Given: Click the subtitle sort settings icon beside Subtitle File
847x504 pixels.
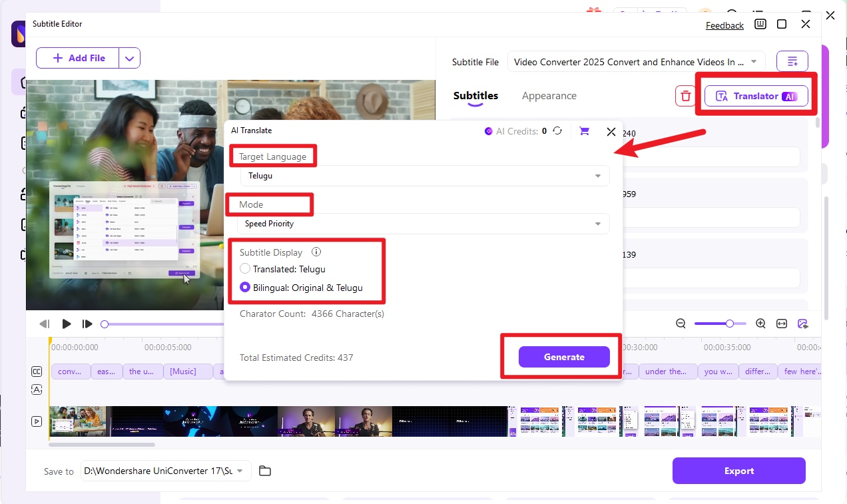Looking at the screenshot, I should tap(792, 61).
